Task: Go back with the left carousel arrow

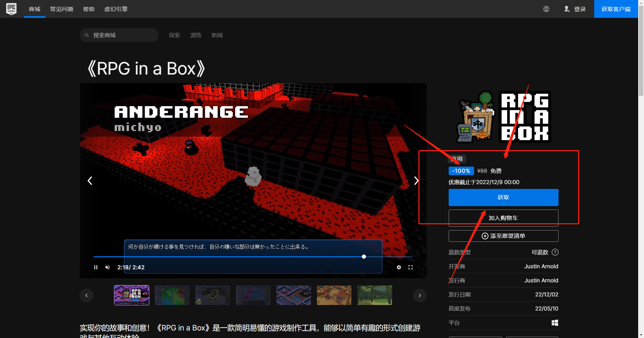Action: coord(90,180)
